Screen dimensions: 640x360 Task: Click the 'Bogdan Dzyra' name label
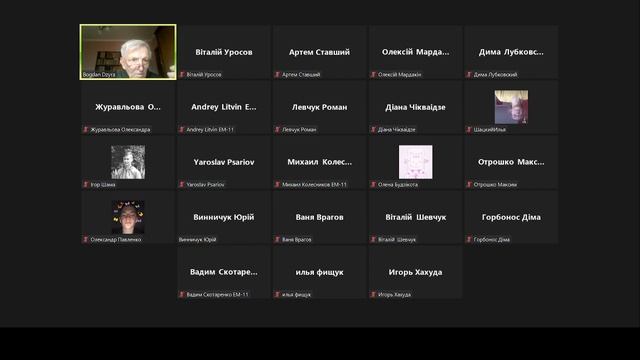pos(99,75)
